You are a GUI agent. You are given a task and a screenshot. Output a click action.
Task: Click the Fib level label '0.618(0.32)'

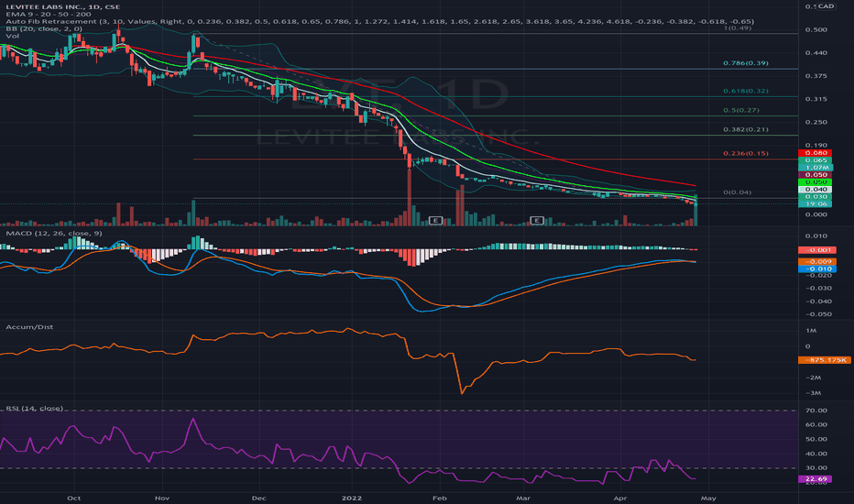tap(746, 91)
